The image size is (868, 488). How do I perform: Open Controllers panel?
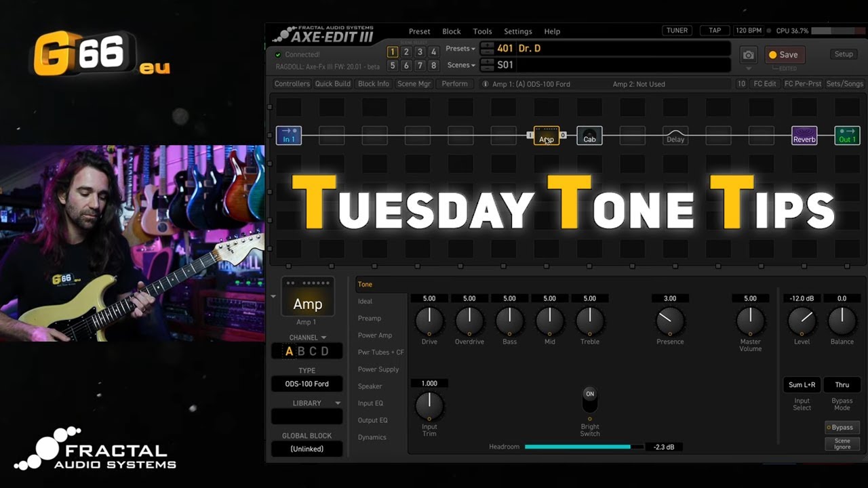point(292,84)
